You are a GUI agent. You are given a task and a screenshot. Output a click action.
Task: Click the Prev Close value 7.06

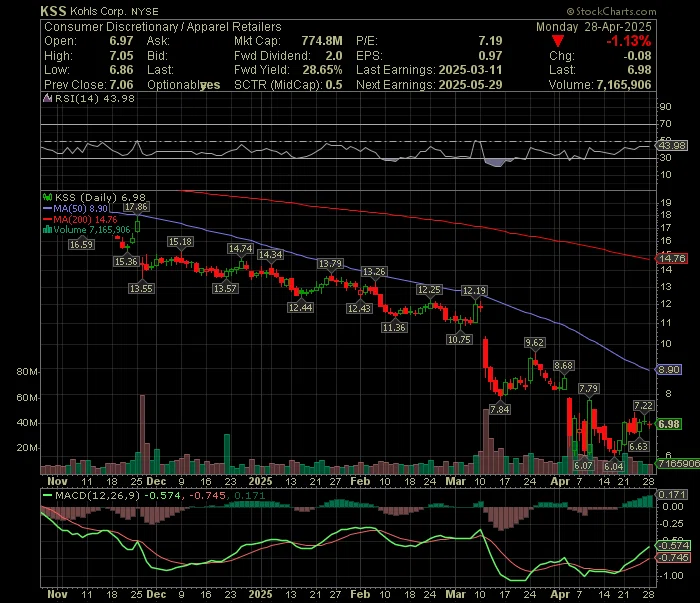click(121, 85)
